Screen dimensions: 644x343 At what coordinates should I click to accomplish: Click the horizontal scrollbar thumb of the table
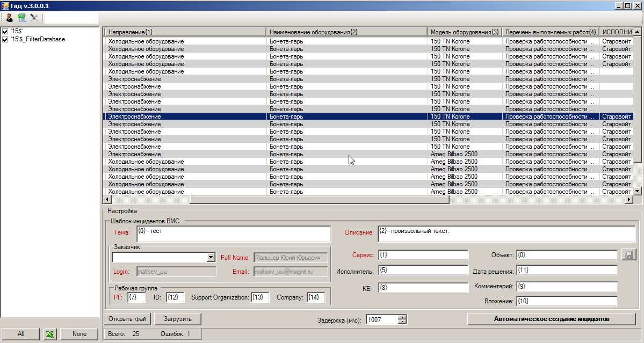coord(320,199)
